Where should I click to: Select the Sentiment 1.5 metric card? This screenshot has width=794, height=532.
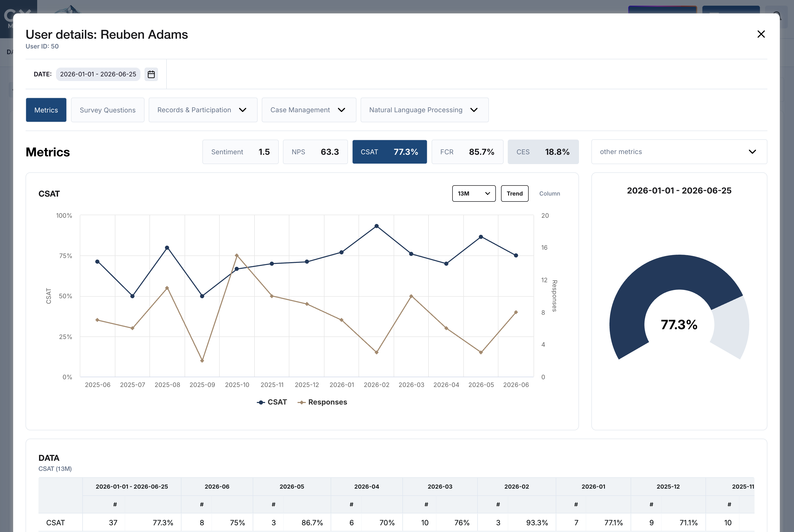240,152
